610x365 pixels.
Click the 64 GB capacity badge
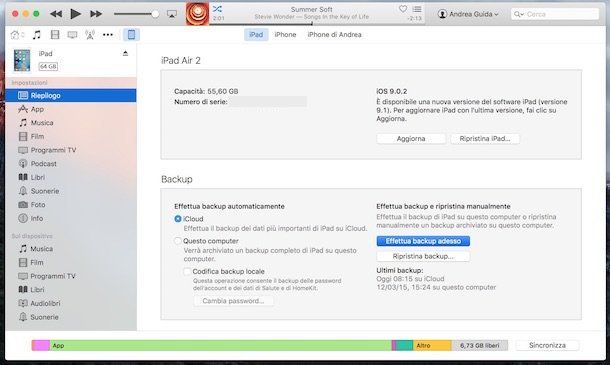click(x=48, y=66)
